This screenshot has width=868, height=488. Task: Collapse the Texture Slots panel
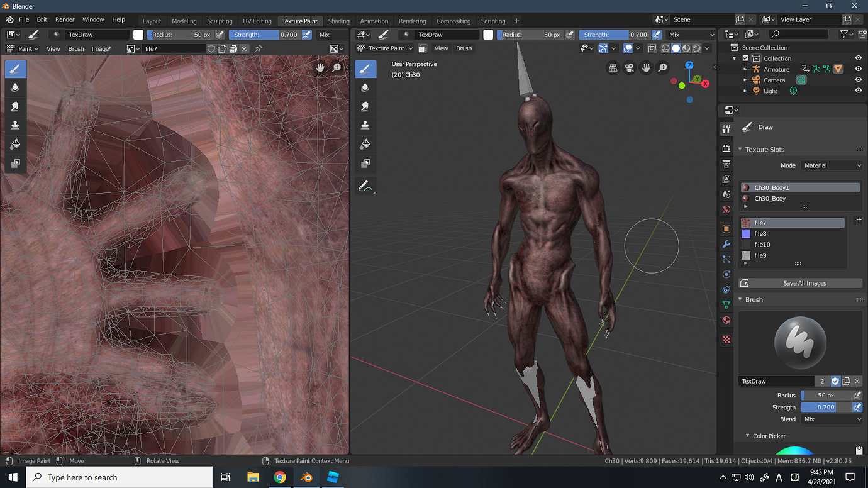click(740, 150)
